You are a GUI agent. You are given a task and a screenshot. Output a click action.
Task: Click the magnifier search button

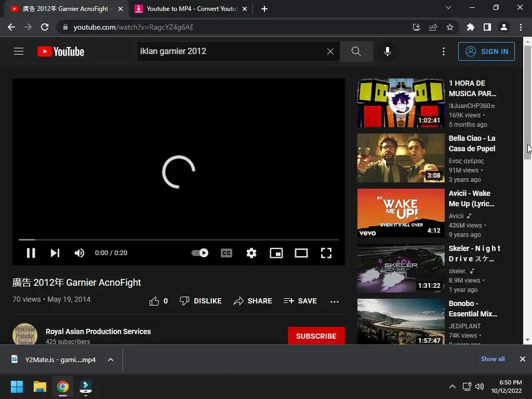tap(356, 51)
